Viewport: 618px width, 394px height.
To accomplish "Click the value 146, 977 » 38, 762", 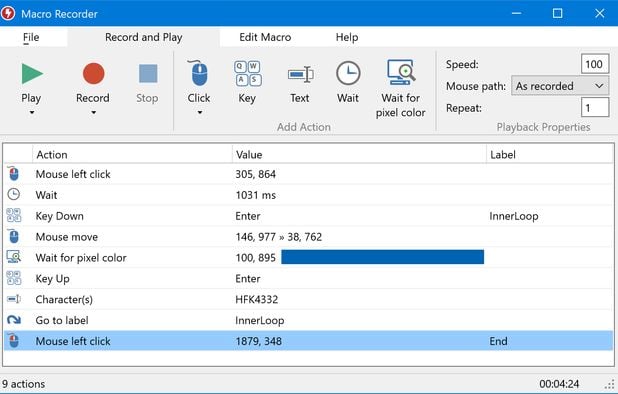I will pyautogui.click(x=279, y=237).
